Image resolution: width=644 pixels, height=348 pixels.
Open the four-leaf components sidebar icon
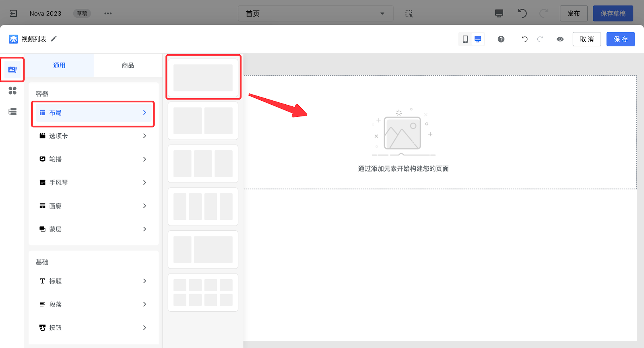click(12, 91)
